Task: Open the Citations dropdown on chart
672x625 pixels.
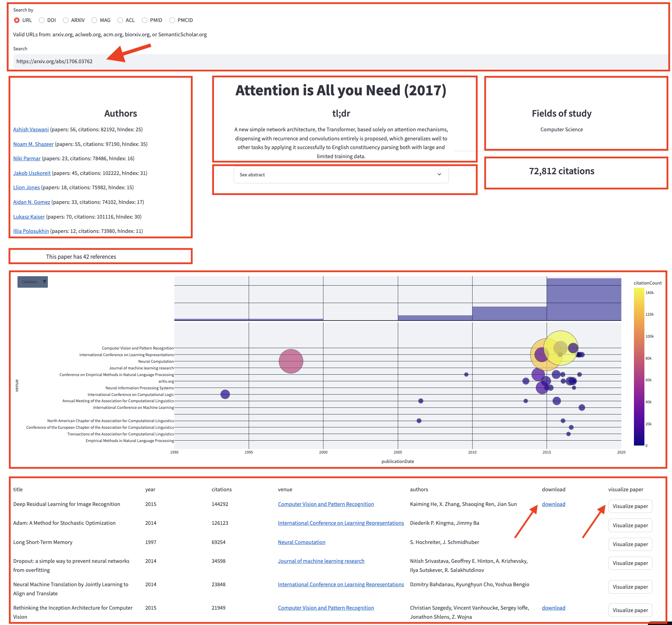Action: pyautogui.click(x=32, y=282)
